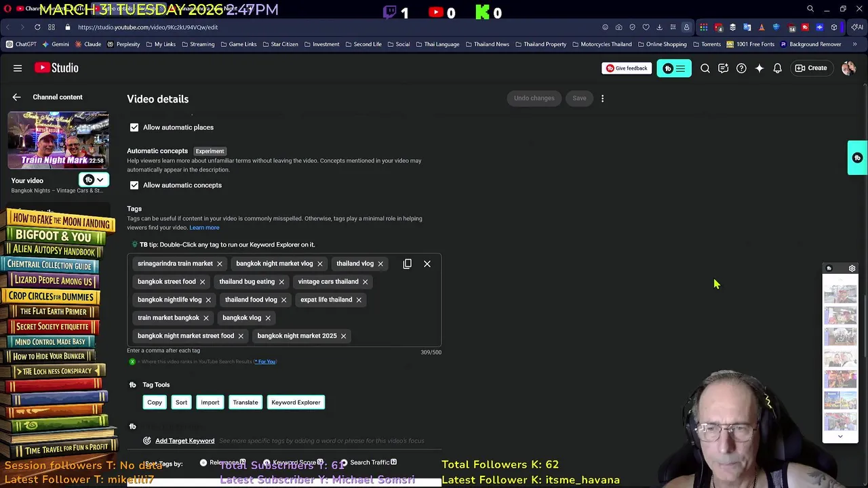
Task: Remove the 'expat life thailand' tag
Action: pos(359,300)
